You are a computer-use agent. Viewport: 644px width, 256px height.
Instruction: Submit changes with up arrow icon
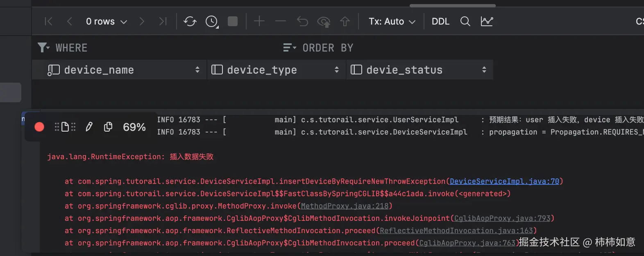pos(345,21)
